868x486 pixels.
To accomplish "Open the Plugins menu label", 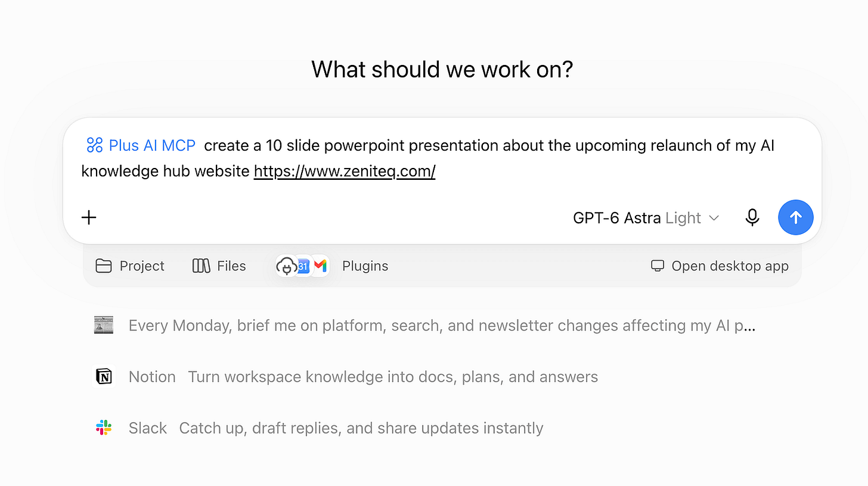I will [x=365, y=266].
